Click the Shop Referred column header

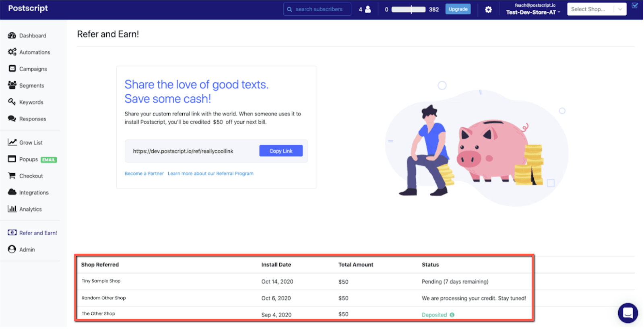point(100,265)
